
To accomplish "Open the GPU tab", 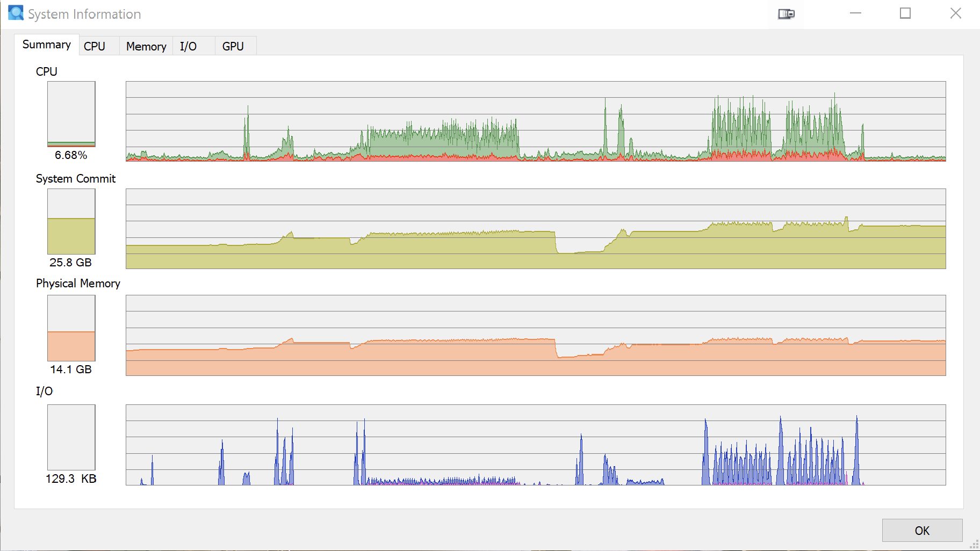I will pos(233,47).
